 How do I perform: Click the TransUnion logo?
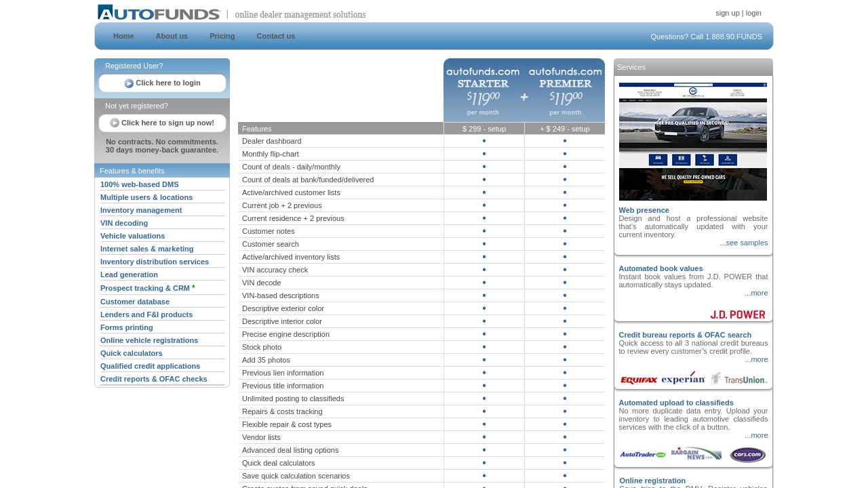point(739,379)
